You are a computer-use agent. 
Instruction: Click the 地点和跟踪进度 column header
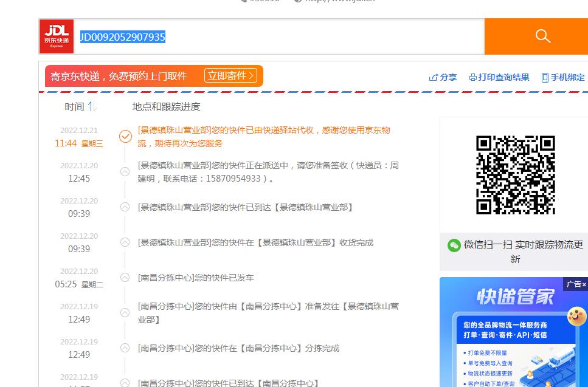click(166, 107)
